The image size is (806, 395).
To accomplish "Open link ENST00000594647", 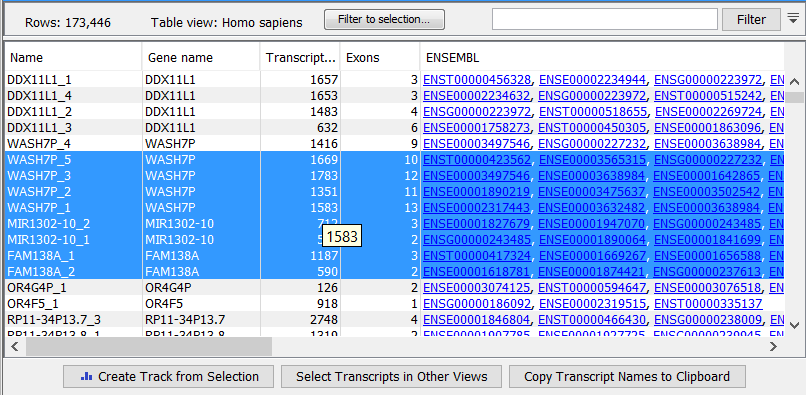I will tap(592, 288).
